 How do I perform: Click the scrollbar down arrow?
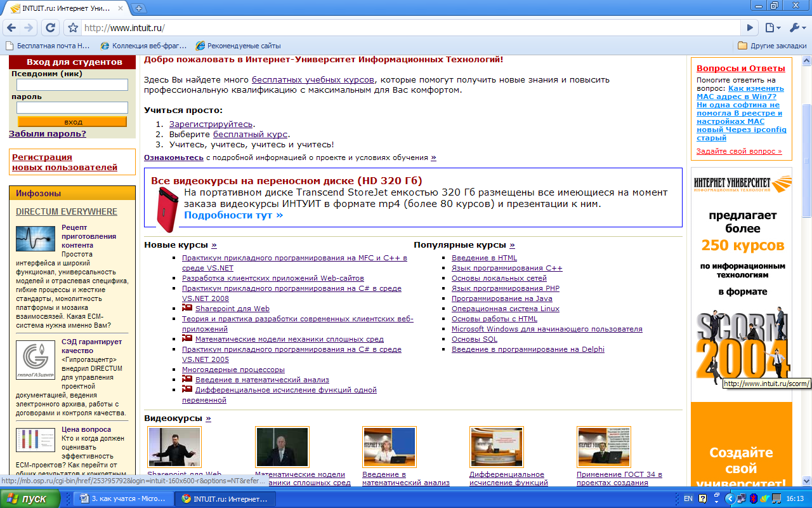pyautogui.click(x=806, y=481)
